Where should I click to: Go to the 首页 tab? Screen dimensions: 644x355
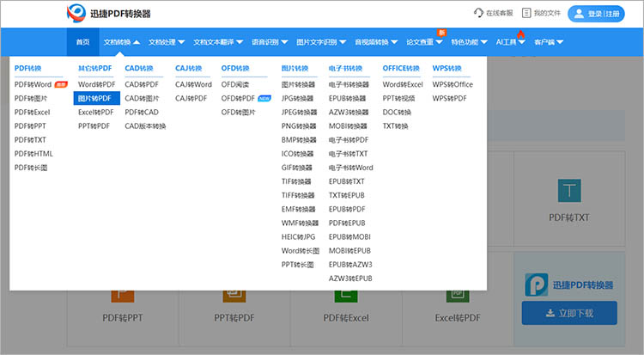coord(82,41)
